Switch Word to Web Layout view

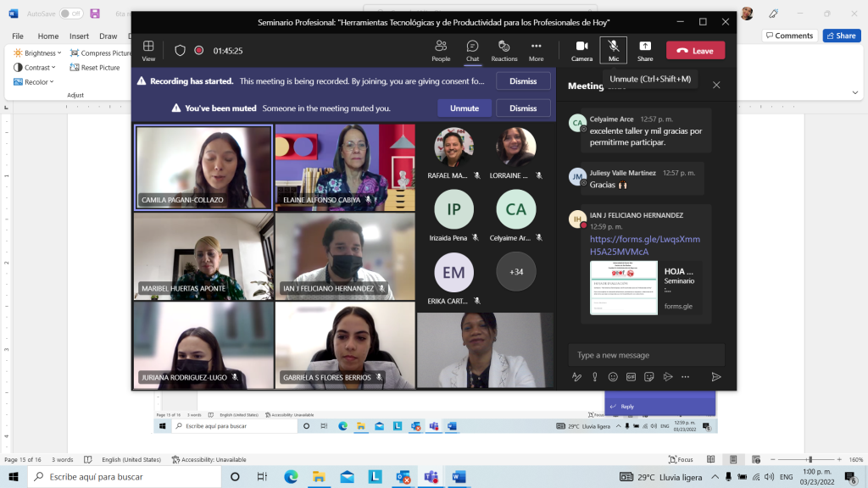click(x=755, y=459)
